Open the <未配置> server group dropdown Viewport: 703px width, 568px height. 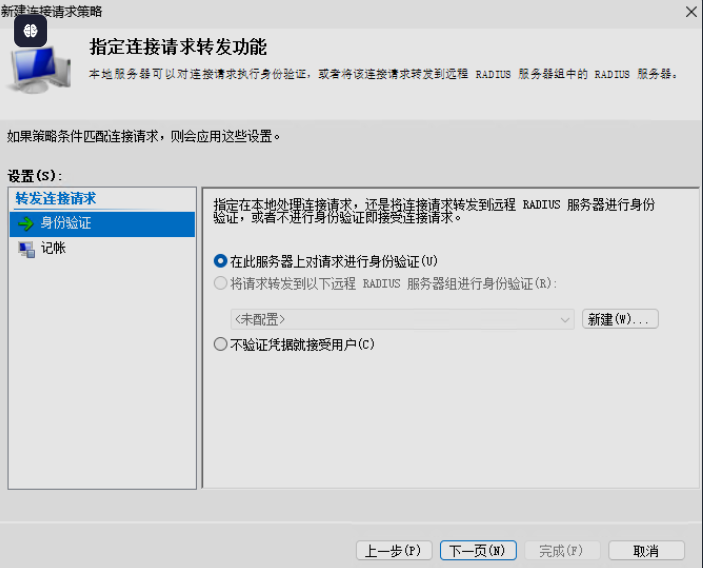tap(402, 319)
